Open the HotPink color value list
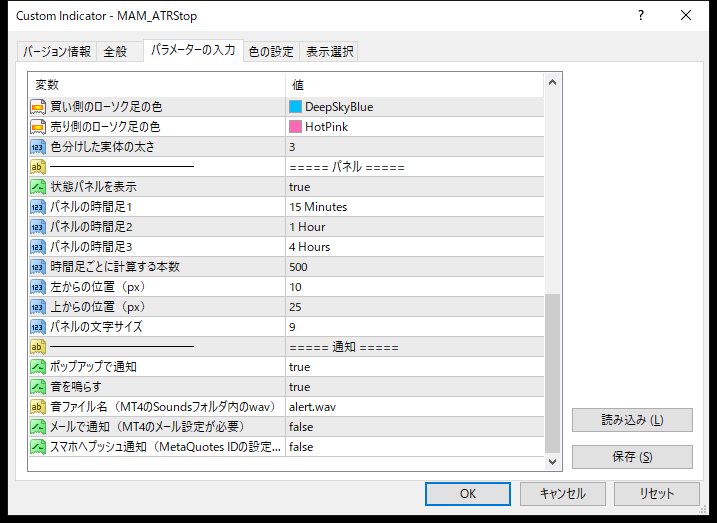The width and height of the screenshot is (717, 523). [415, 127]
